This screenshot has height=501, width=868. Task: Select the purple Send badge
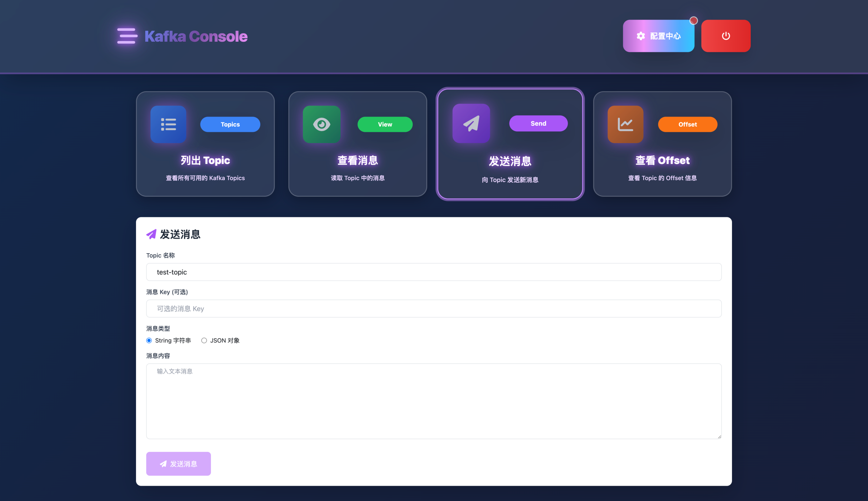tap(538, 123)
